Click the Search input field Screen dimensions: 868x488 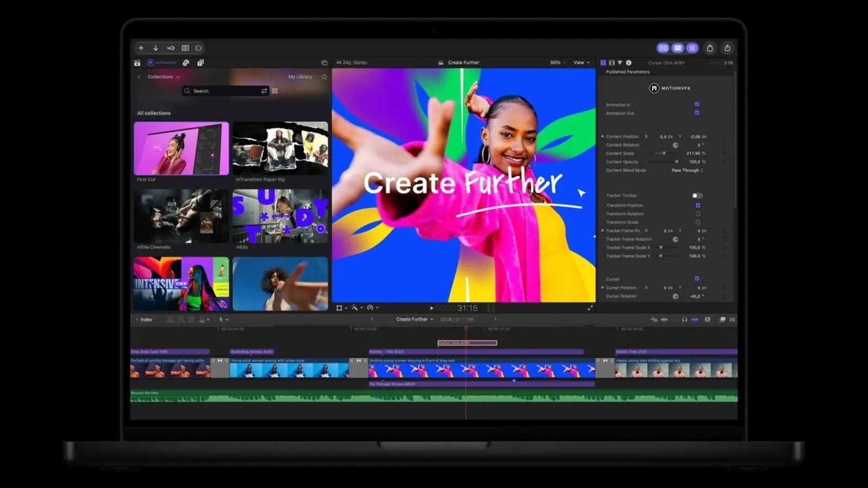coord(226,91)
